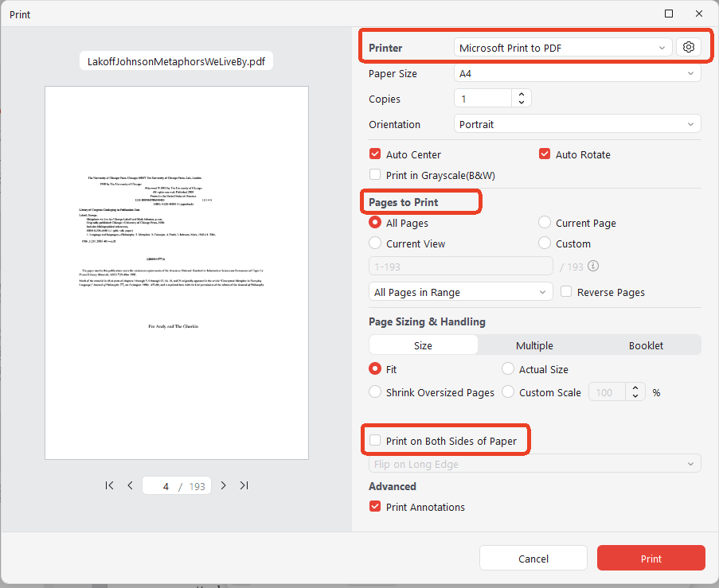Switch to the Booklet tab

pos(646,345)
